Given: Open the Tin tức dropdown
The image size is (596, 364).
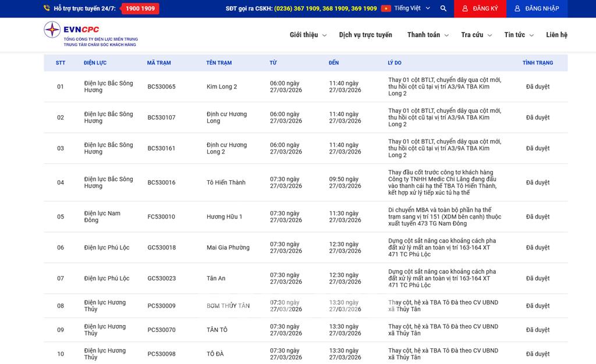Looking at the screenshot, I should 519,35.
